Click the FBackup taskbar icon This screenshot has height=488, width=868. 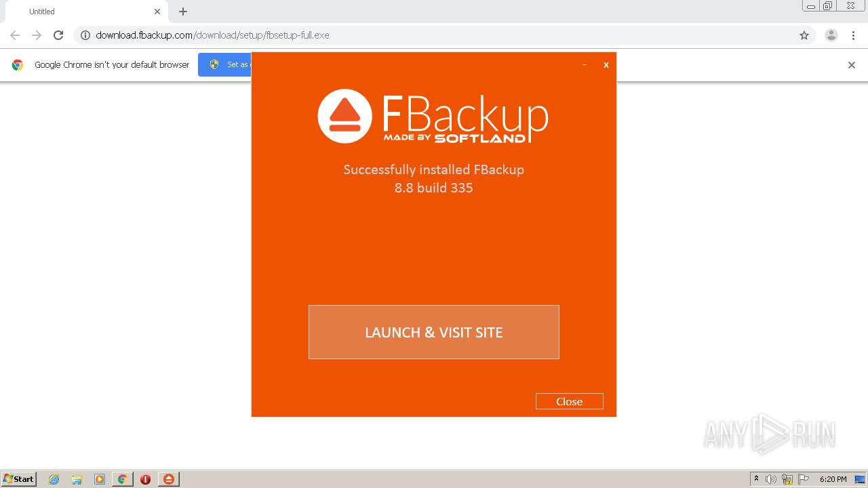(x=169, y=479)
